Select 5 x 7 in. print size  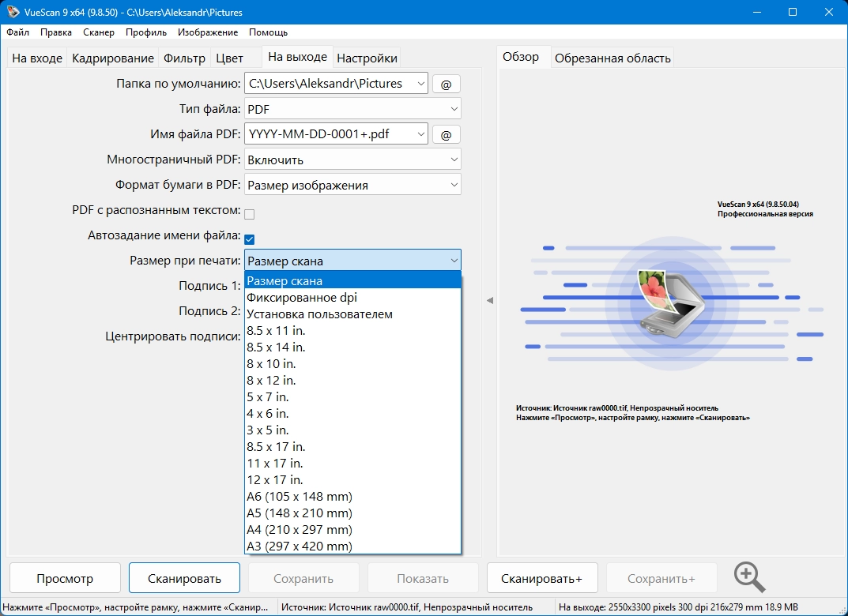point(352,397)
